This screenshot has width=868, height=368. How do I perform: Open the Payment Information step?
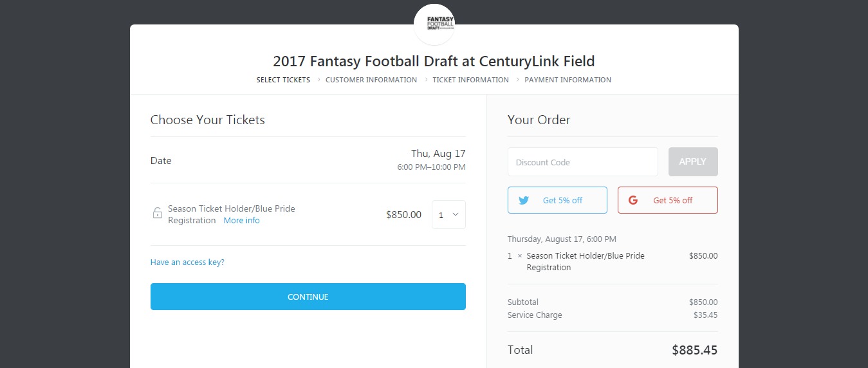[x=568, y=80]
